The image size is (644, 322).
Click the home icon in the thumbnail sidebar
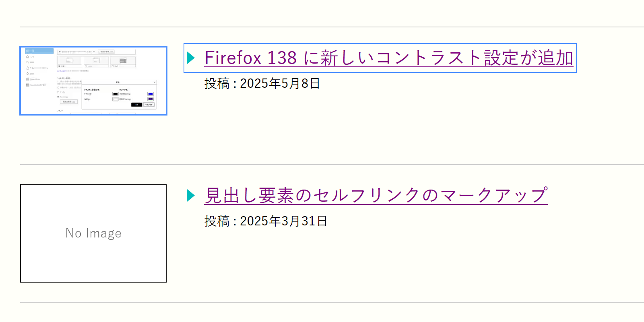coord(27,57)
